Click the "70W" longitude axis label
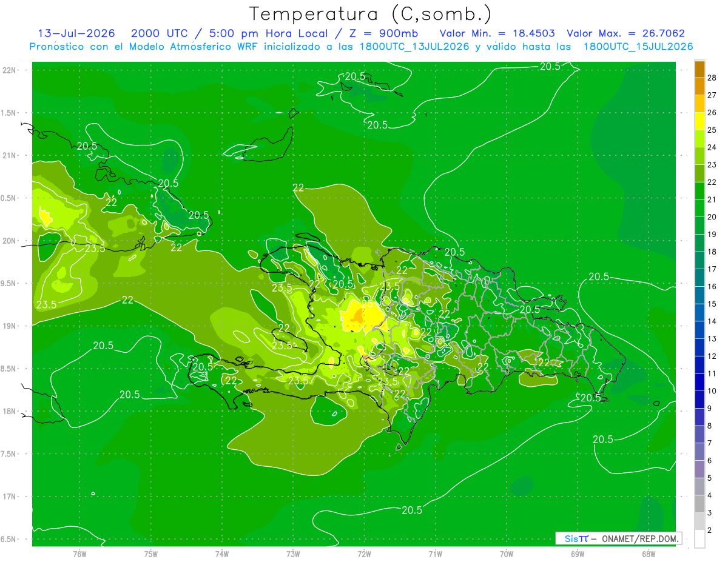 507,554
